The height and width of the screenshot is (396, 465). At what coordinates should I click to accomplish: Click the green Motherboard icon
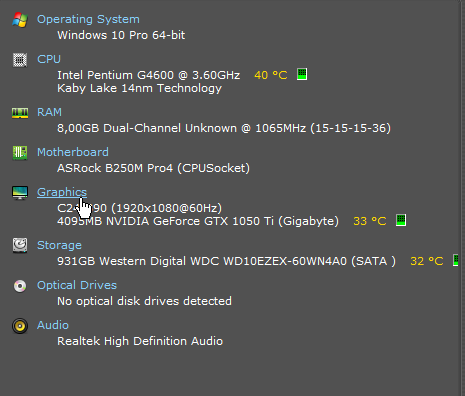coord(20,153)
